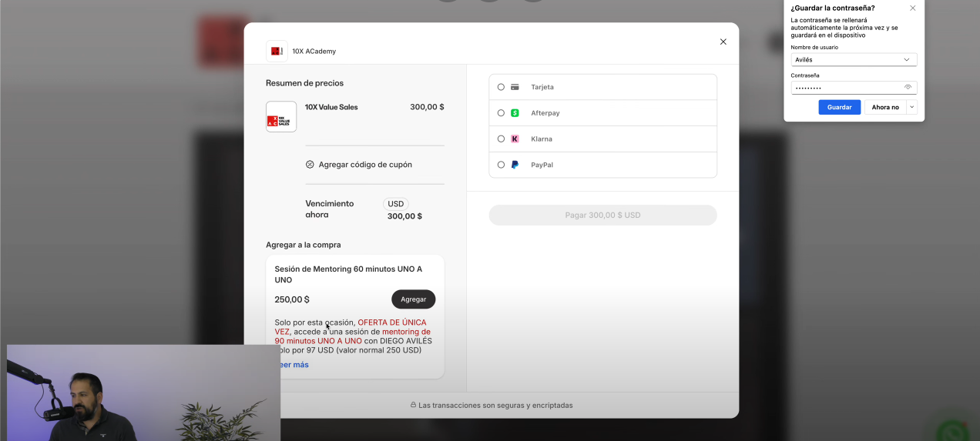Click the Tarjeta label text
The width and height of the screenshot is (980, 441).
[x=542, y=87]
